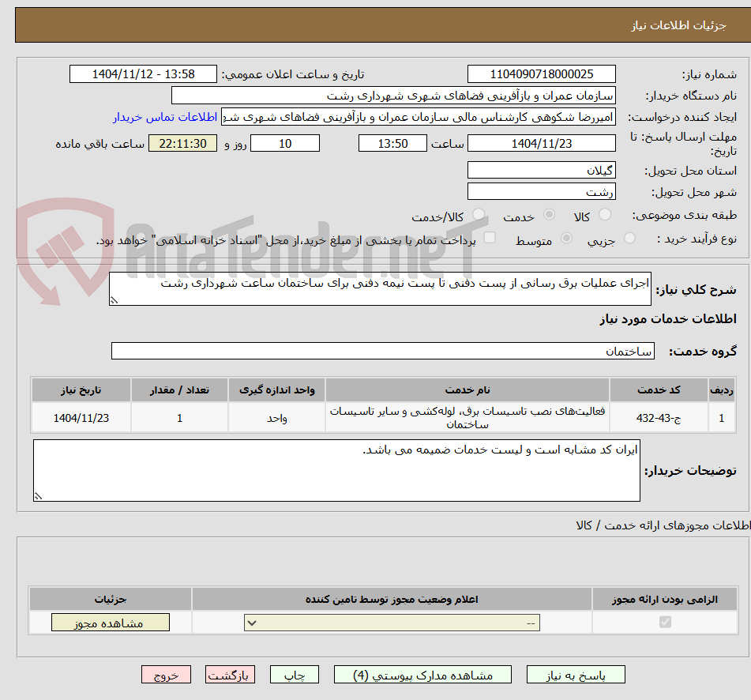Click the خروج exit button
The width and height of the screenshot is (751, 700).
[166, 675]
